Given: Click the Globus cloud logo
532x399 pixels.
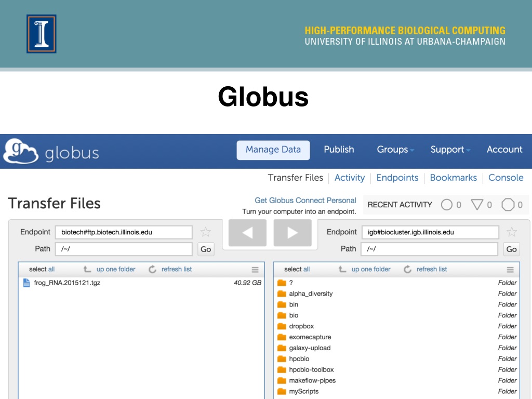Looking at the screenshot, I should tap(20, 151).
